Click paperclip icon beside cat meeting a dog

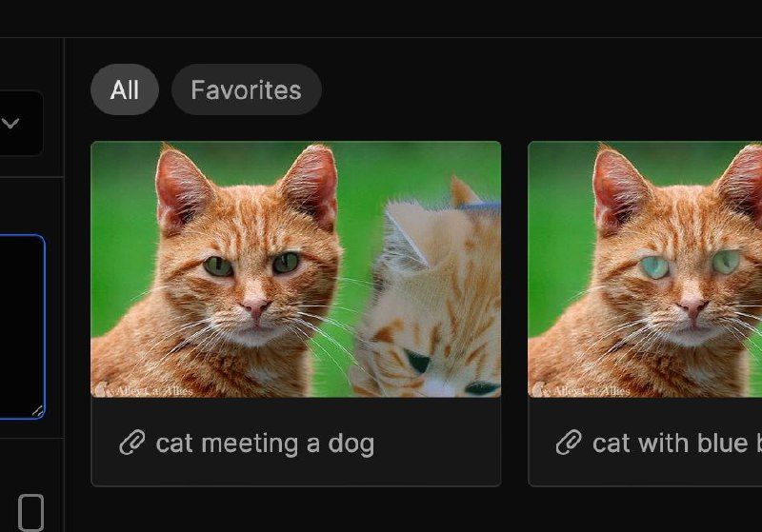tap(132, 443)
